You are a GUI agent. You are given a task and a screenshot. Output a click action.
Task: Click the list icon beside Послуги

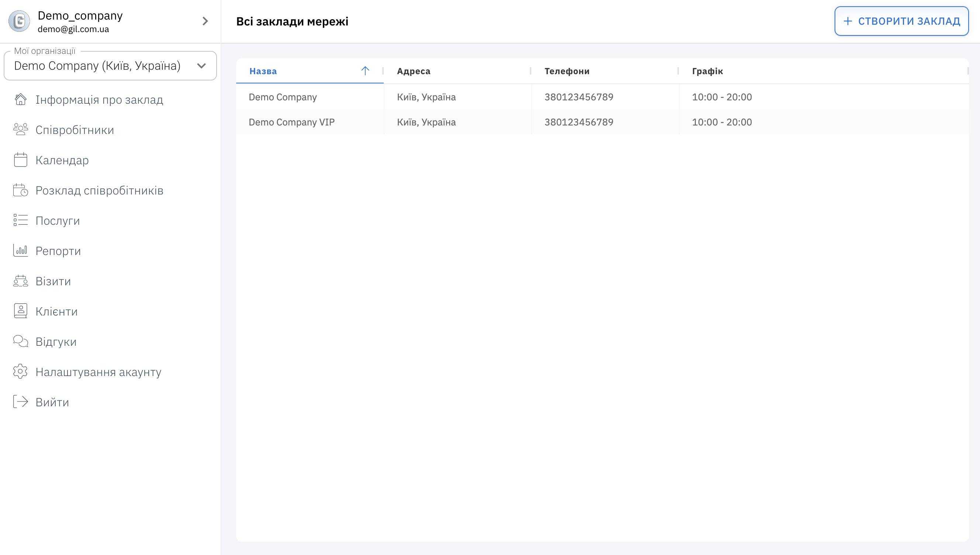pos(21,220)
